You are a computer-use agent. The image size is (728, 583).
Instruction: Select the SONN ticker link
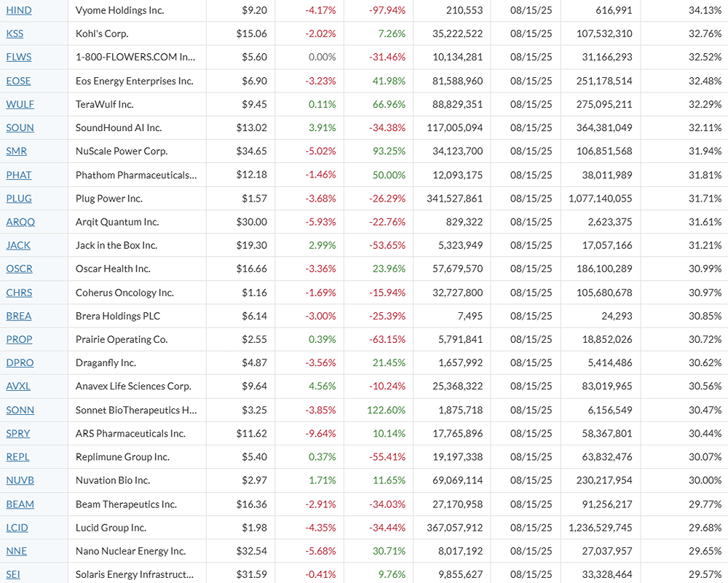20,410
